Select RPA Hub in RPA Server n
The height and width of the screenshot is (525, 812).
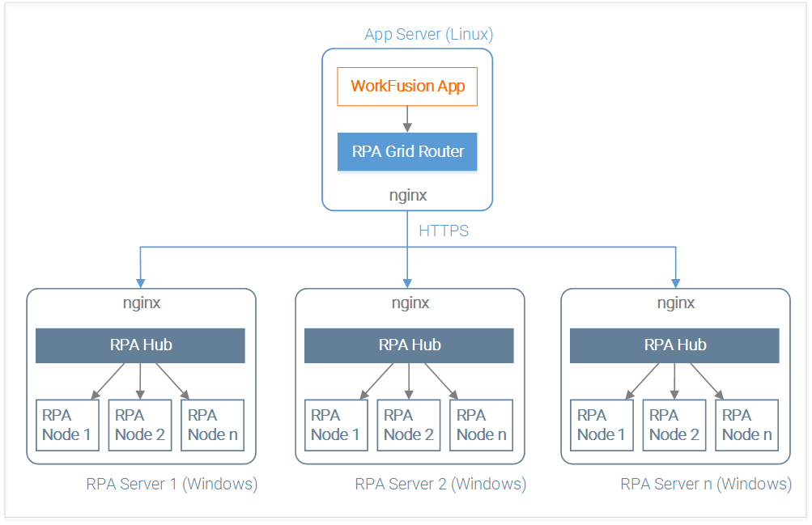point(674,345)
